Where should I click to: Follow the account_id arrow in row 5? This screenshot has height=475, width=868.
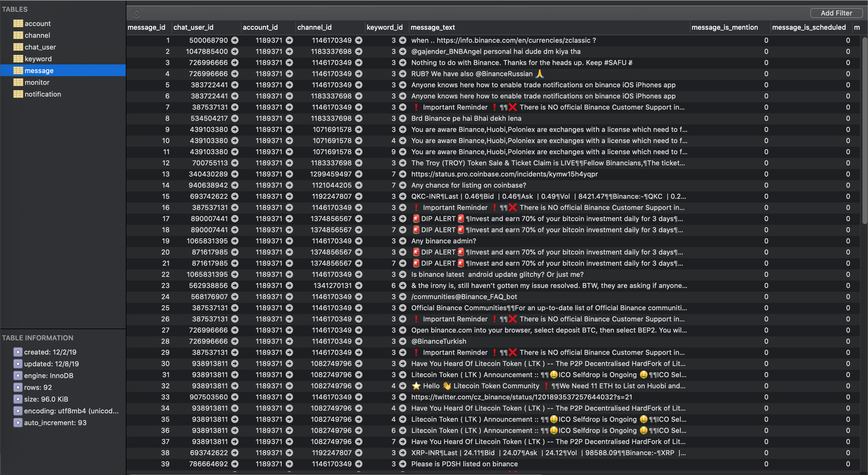pyautogui.click(x=289, y=85)
